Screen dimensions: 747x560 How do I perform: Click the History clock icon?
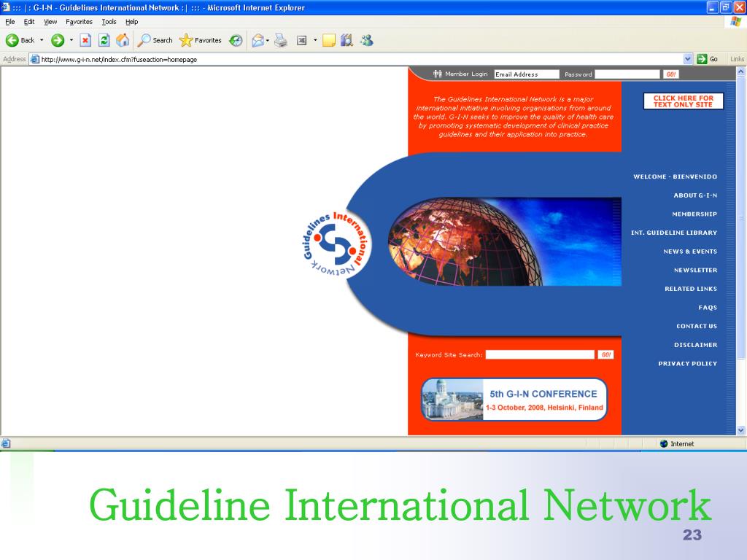tap(236, 41)
